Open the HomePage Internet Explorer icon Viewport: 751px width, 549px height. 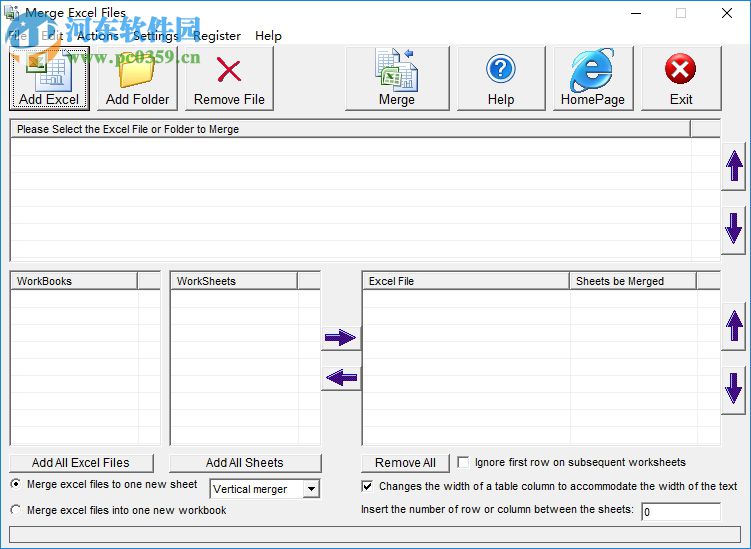[592, 69]
